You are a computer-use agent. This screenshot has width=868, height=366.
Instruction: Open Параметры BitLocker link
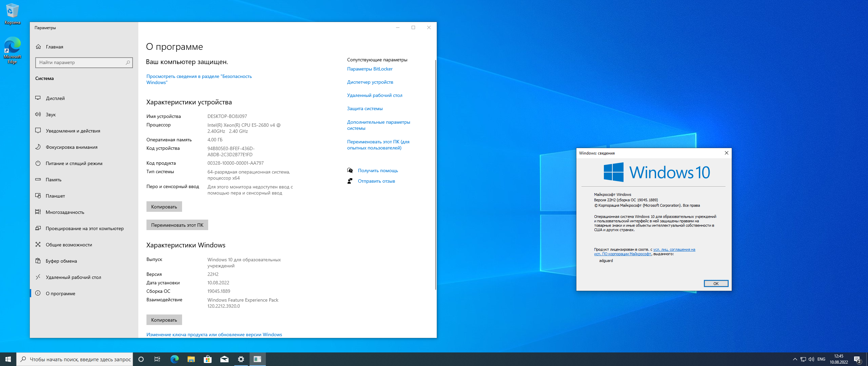[370, 69]
